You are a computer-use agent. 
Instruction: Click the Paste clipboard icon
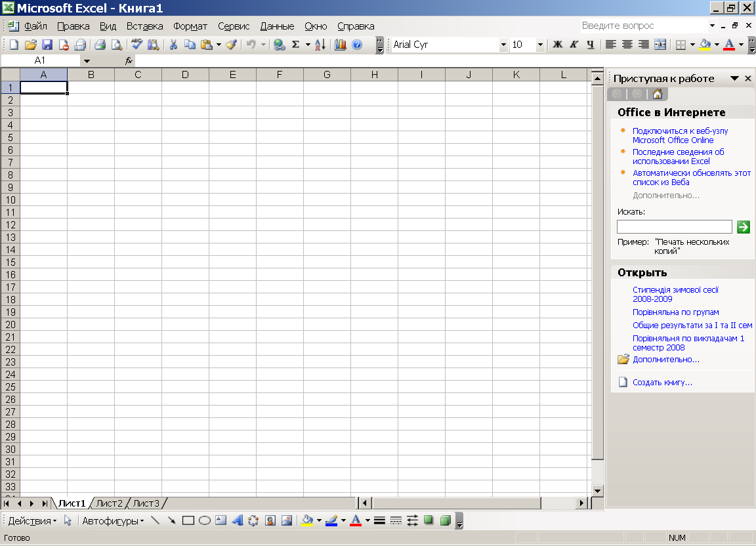pos(206,45)
